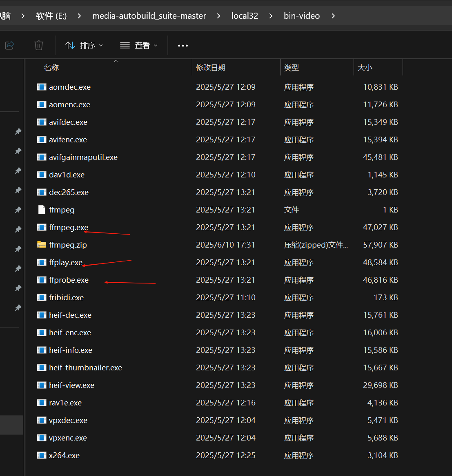
Task: Click the ffmpeg.exe application icon
Action: [41, 227]
